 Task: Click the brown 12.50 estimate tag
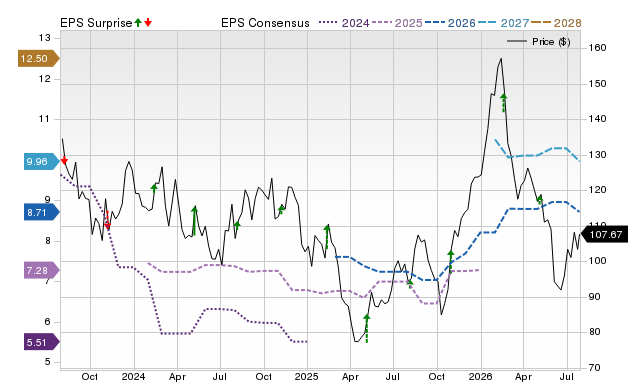39,58
